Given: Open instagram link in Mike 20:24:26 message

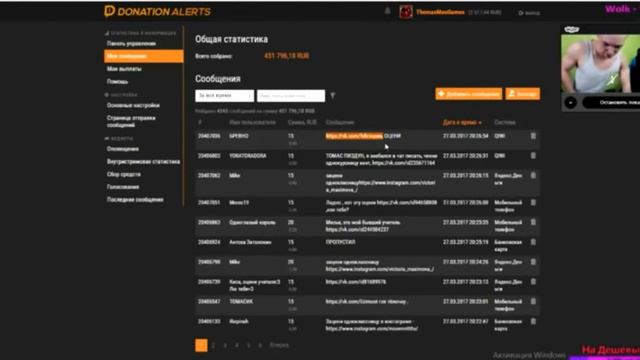Looking at the screenshot, I should (x=380, y=269).
